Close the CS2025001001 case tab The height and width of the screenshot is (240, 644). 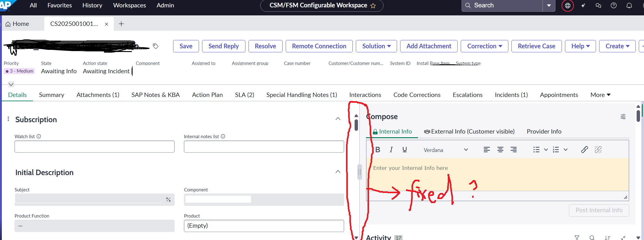pos(106,24)
